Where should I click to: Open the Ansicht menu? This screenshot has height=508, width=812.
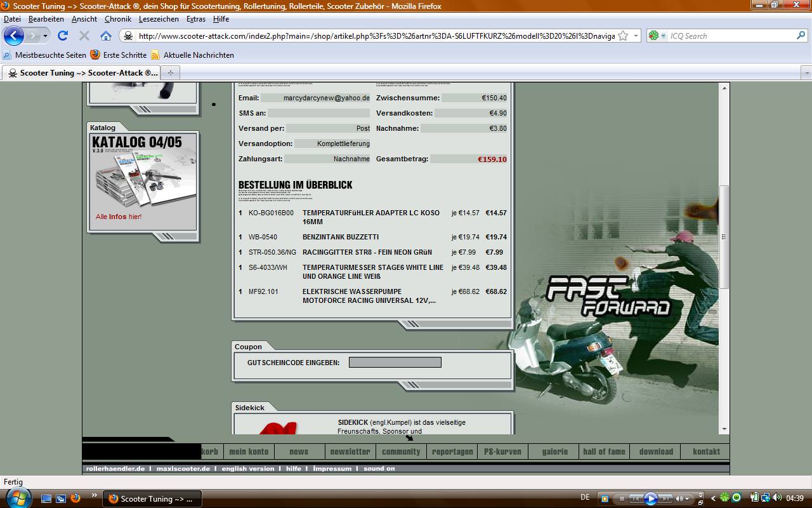point(84,19)
